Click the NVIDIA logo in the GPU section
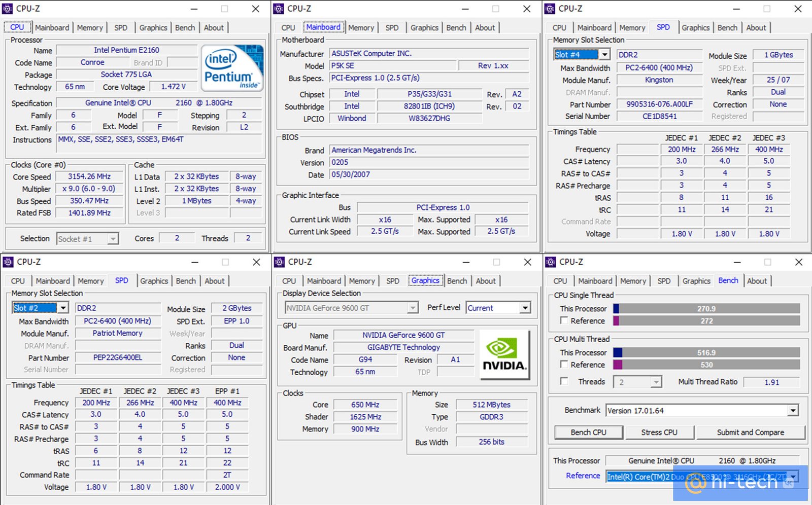This screenshot has height=505, width=812. coord(504,355)
